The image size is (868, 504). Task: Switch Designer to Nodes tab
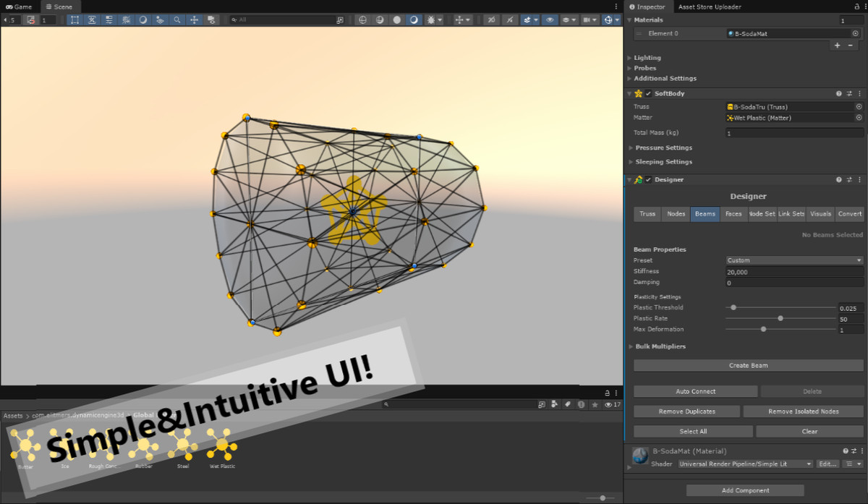pos(676,214)
